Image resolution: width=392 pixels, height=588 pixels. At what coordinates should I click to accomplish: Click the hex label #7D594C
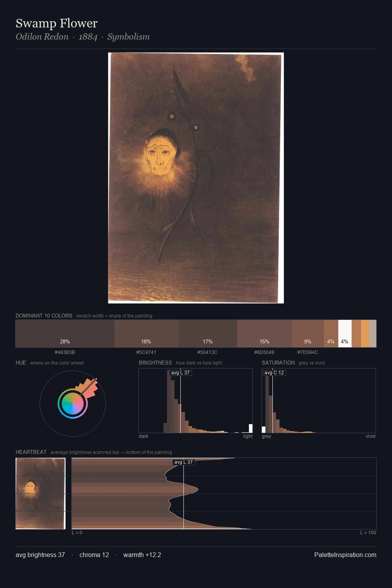pyautogui.click(x=308, y=352)
